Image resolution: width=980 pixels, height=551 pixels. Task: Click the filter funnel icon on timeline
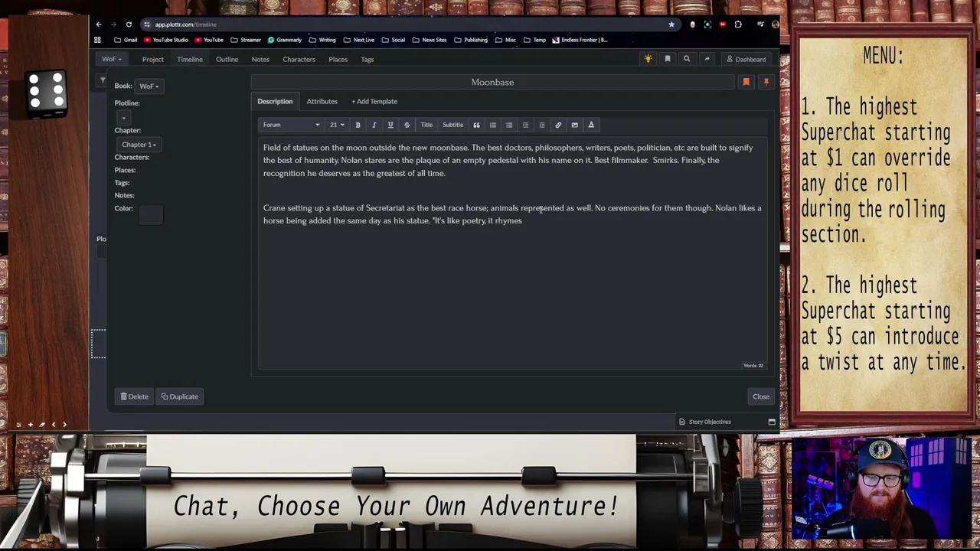click(103, 80)
